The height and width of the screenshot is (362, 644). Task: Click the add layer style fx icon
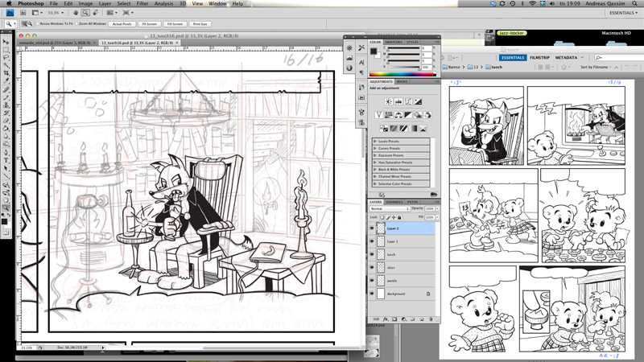click(386, 319)
